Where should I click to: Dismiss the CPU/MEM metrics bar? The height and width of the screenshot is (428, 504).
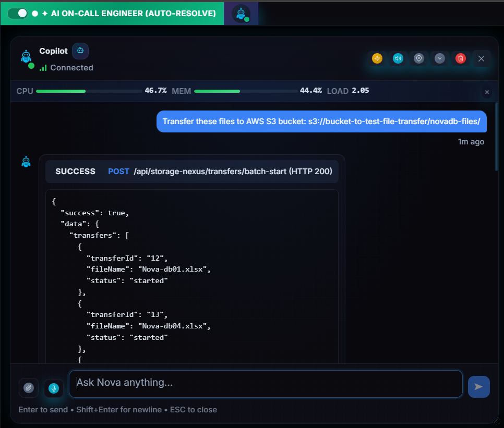tap(486, 92)
